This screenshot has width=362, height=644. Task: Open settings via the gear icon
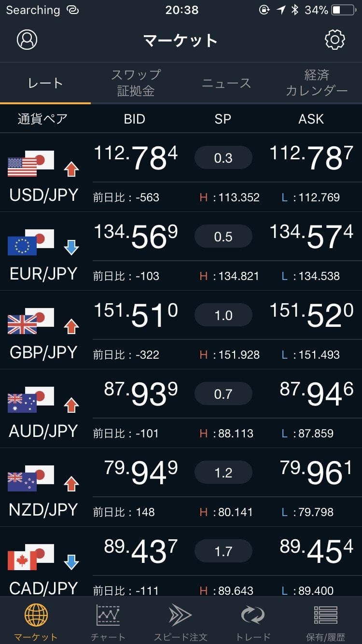coord(335,40)
